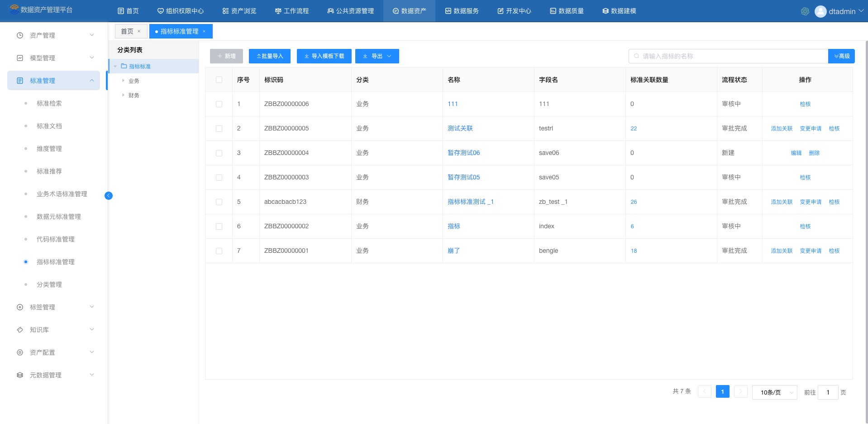Click the 知识库 tag icon
The height and width of the screenshot is (424, 868).
pos(20,330)
